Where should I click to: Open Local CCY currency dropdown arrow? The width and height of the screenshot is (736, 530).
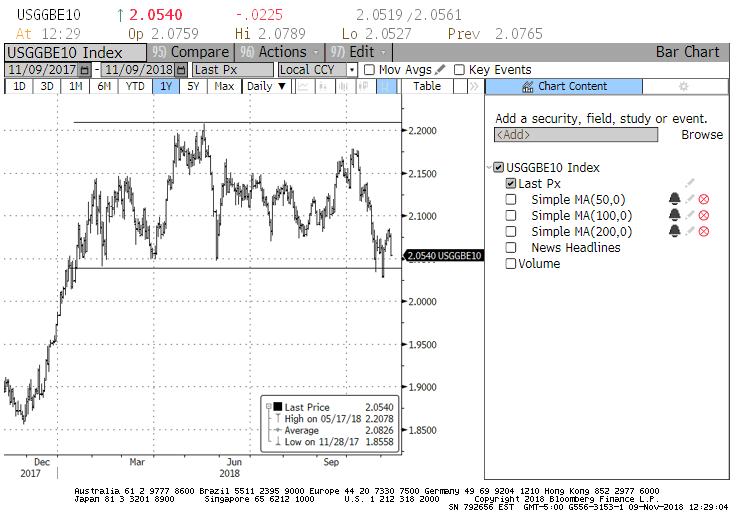(x=352, y=70)
